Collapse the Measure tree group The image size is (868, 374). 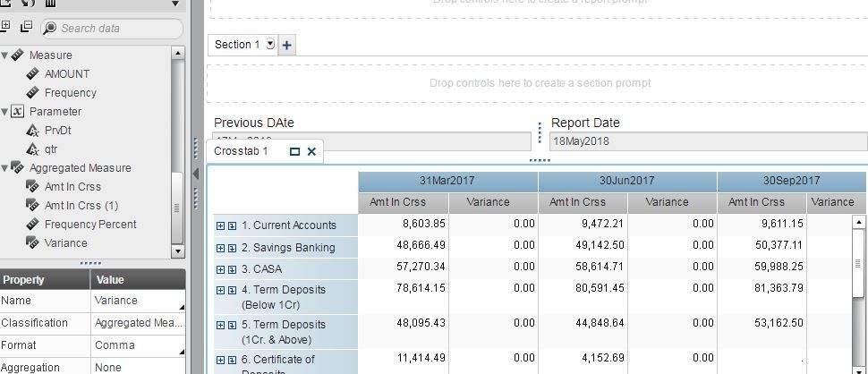(x=4, y=55)
